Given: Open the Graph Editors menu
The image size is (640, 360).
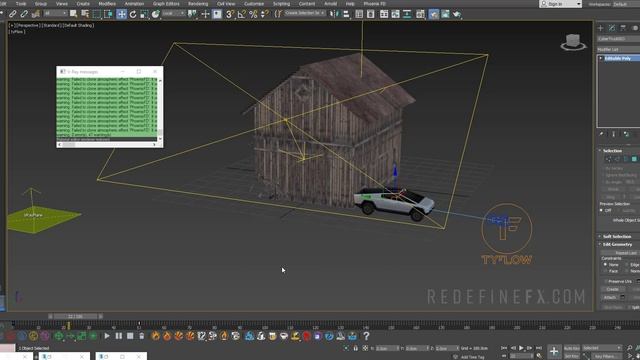Looking at the screenshot, I should 166,4.
